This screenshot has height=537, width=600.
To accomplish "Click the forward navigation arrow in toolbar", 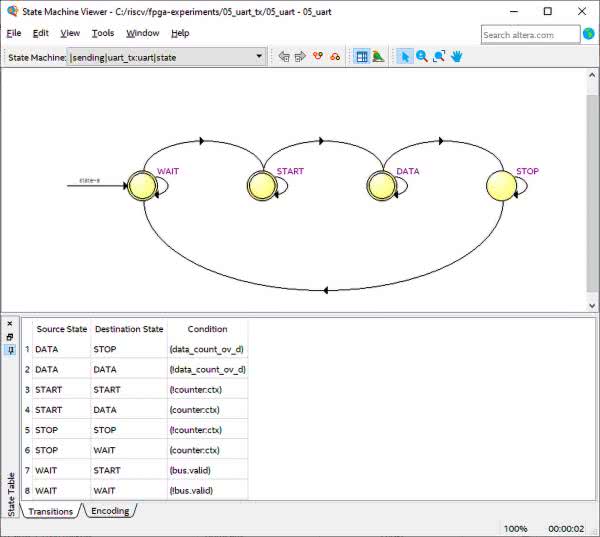I will click(x=300, y=57).
